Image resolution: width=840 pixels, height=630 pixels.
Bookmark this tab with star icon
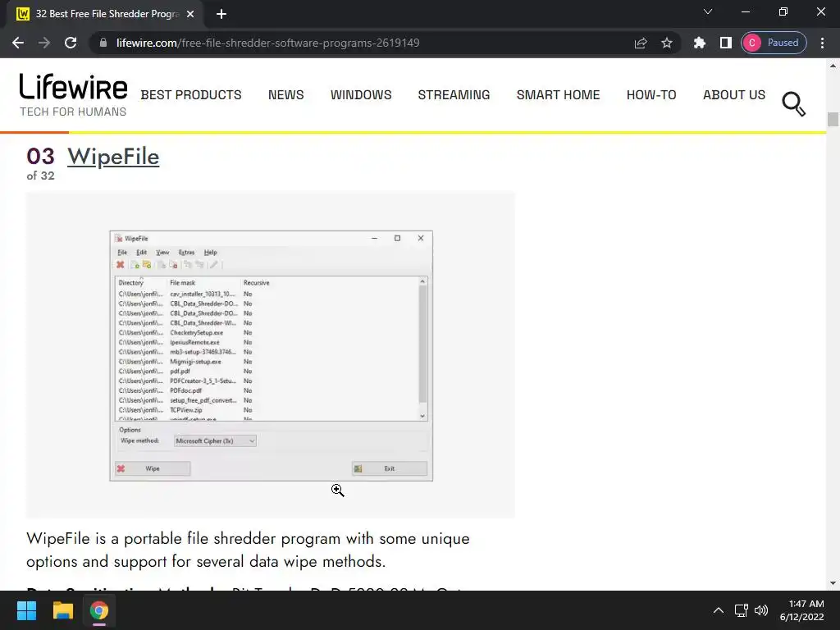[666, 43]
